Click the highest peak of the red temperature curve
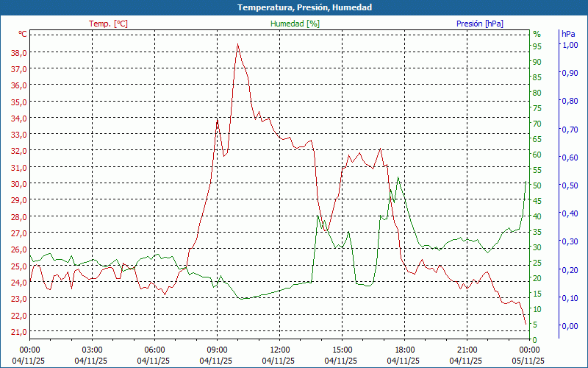Image resolution: width=588 pixels, height=368 pixels. click(x=237, y=45)
